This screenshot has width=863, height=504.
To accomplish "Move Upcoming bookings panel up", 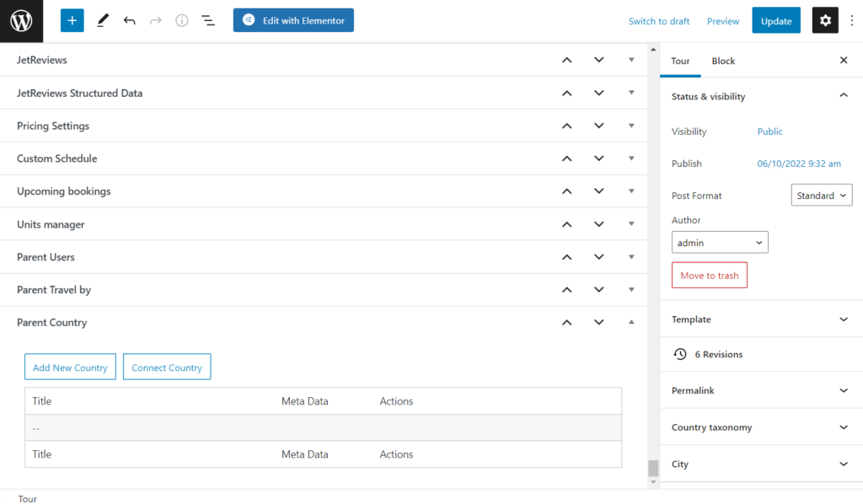I will (567, 191).
